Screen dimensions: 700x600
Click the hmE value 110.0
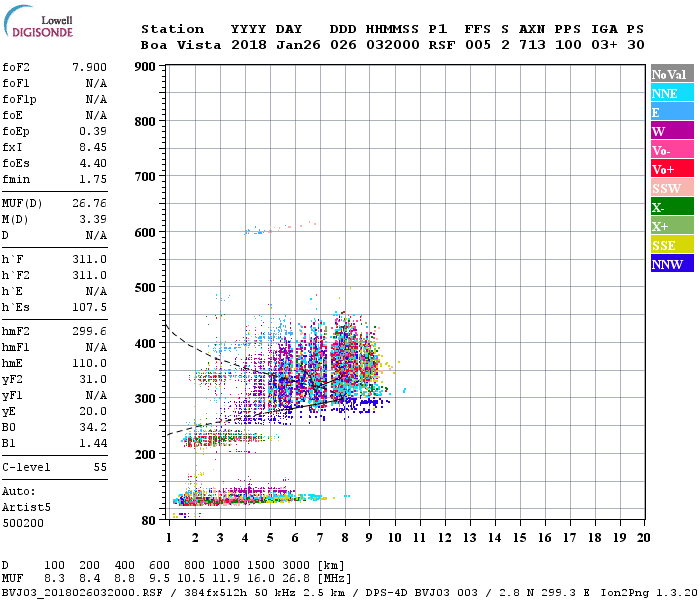click(89, 363)
